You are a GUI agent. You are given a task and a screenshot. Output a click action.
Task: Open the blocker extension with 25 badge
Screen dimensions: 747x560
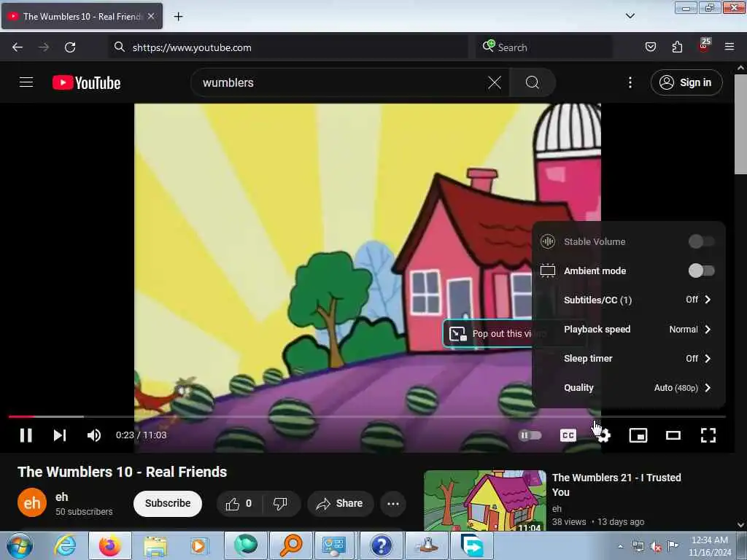pos(704,46)
